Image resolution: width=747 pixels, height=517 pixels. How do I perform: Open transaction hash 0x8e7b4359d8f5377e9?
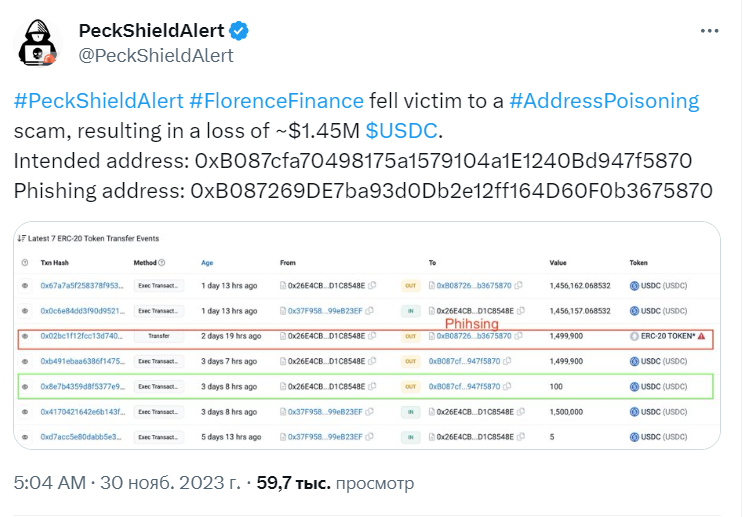point(81,386)
